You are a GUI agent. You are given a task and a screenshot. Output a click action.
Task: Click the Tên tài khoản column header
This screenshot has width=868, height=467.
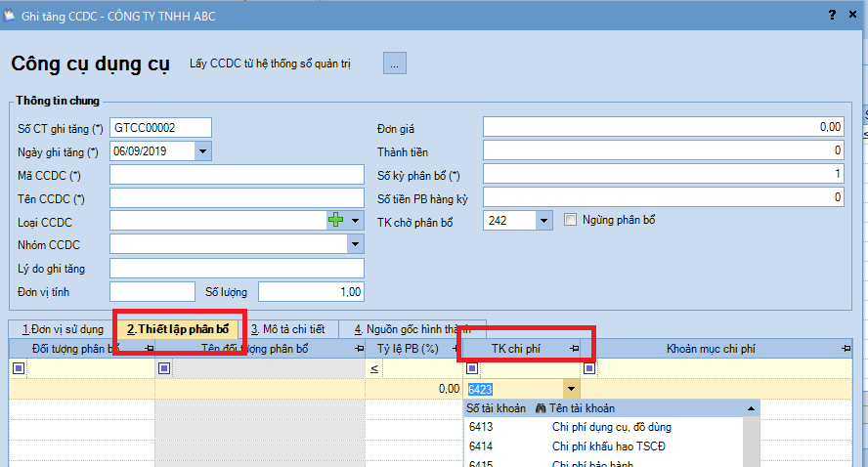[x=582, y=408]
